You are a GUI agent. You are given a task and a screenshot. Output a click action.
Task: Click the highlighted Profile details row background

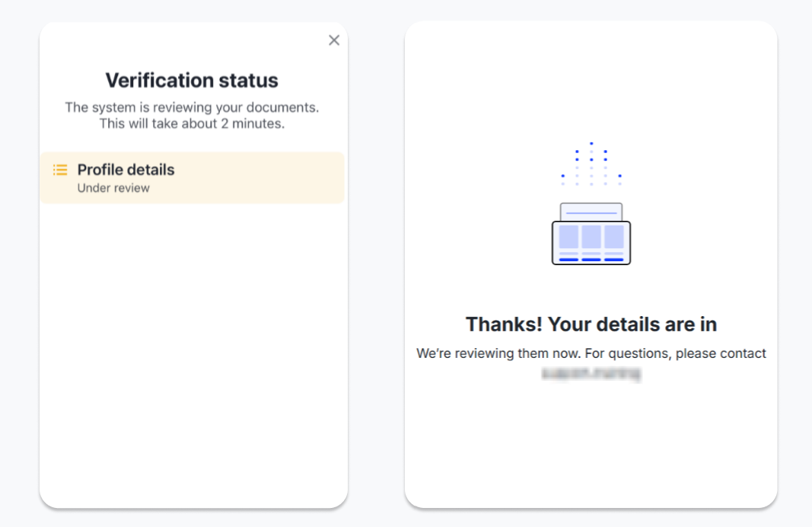coord(266,178)
